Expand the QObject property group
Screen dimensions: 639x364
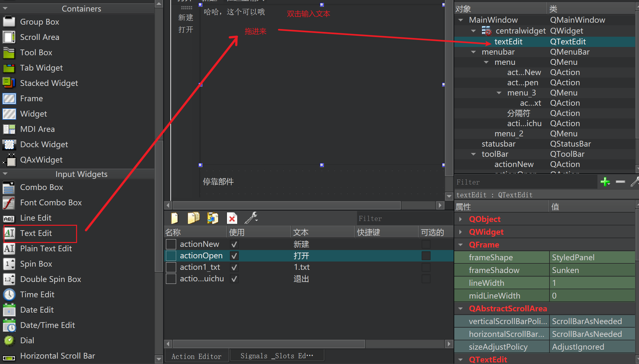[x=461, y=219]
